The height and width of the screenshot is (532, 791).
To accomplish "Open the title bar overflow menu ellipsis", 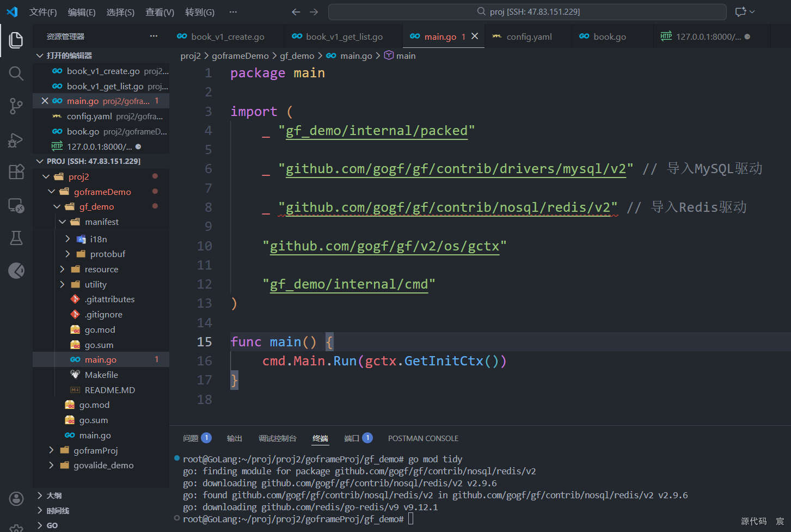I will point(233,11).
